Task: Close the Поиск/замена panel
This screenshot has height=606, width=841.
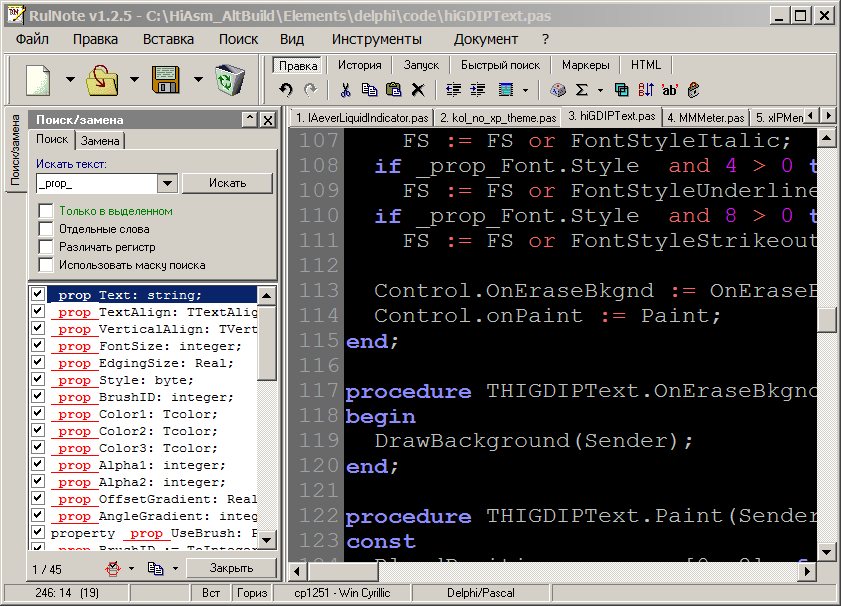Action: (x=268, y=120)
